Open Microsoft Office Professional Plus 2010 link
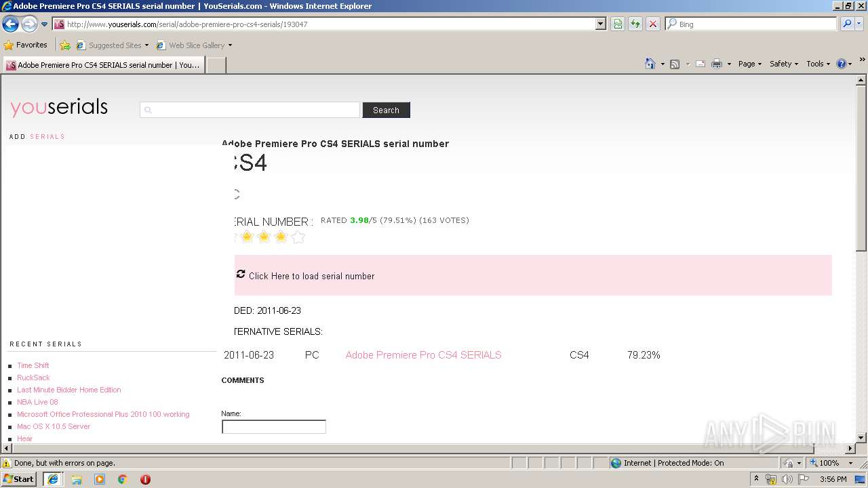Screen dimensions: 868x488 pos(103,414)
